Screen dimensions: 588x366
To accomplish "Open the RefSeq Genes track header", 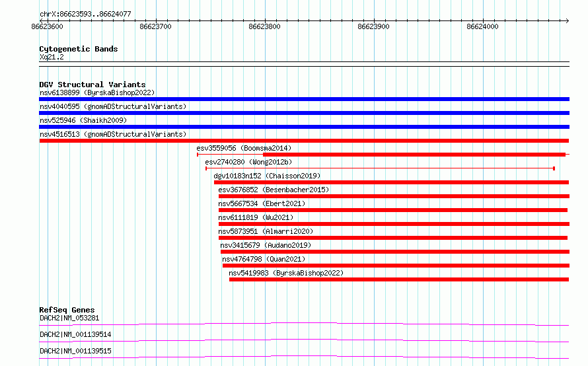I will click(x=67, y=310).
